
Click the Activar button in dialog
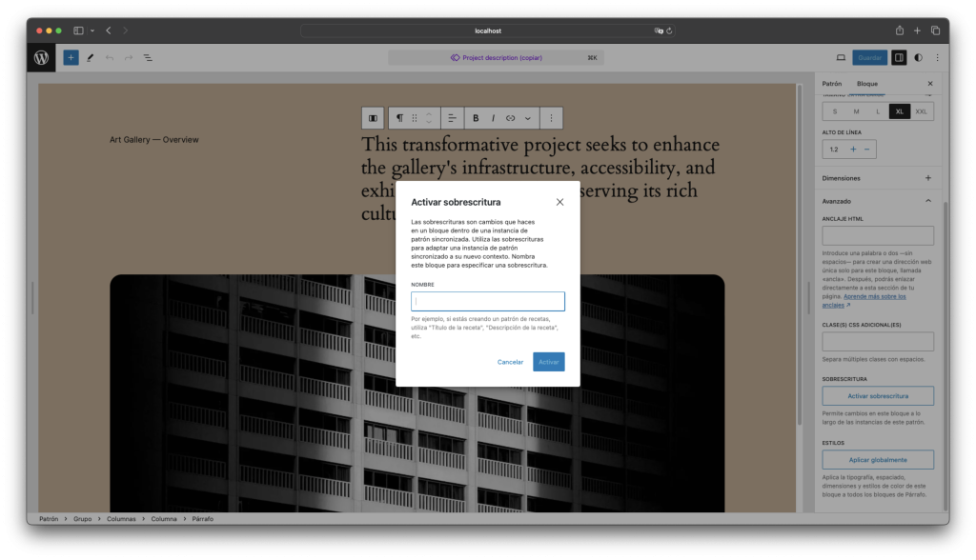point(549,362)
